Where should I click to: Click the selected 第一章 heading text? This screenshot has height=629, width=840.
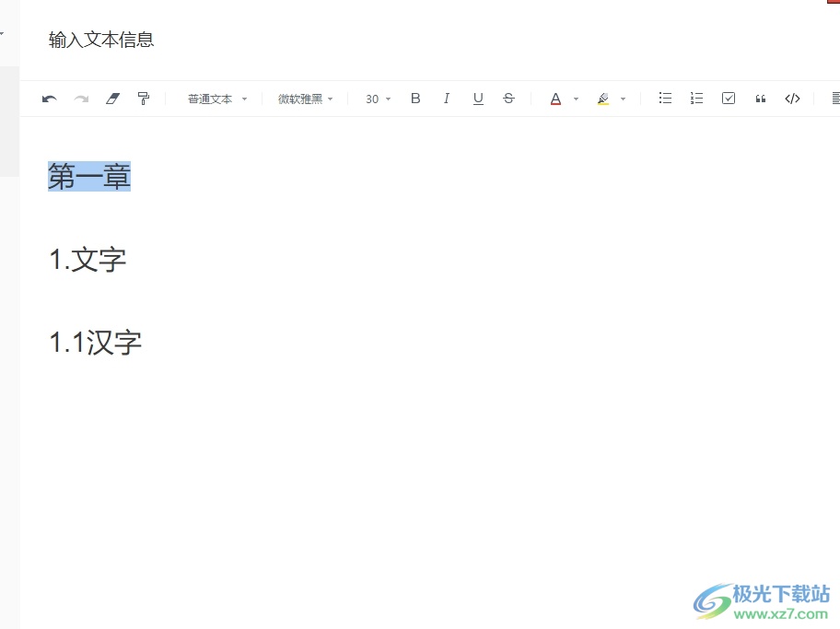[x=89, y=176]
